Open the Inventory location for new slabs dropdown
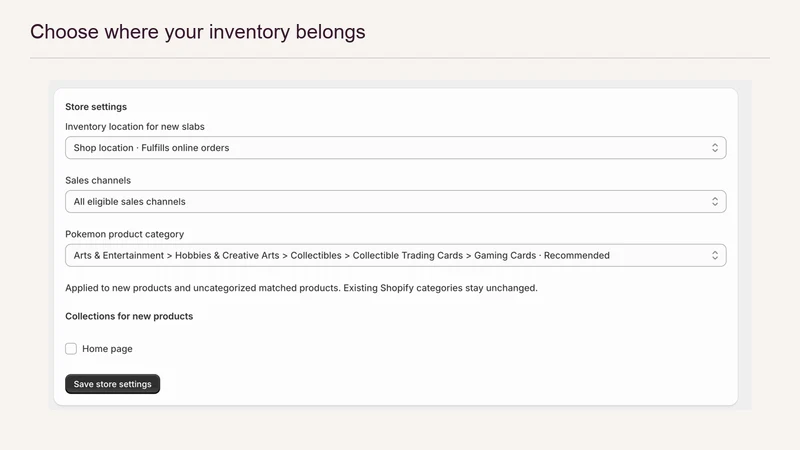The image size is (800, 450). (x=395, y=148)
